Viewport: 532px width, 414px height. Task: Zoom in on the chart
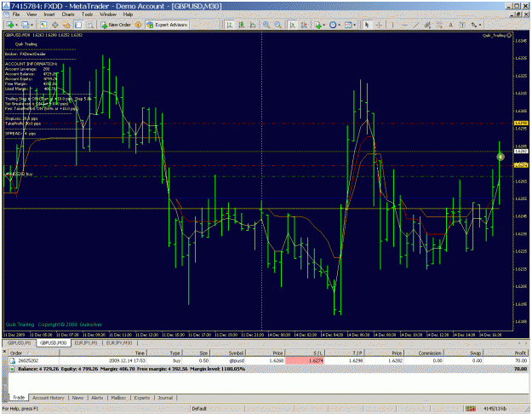coord(266,25)
